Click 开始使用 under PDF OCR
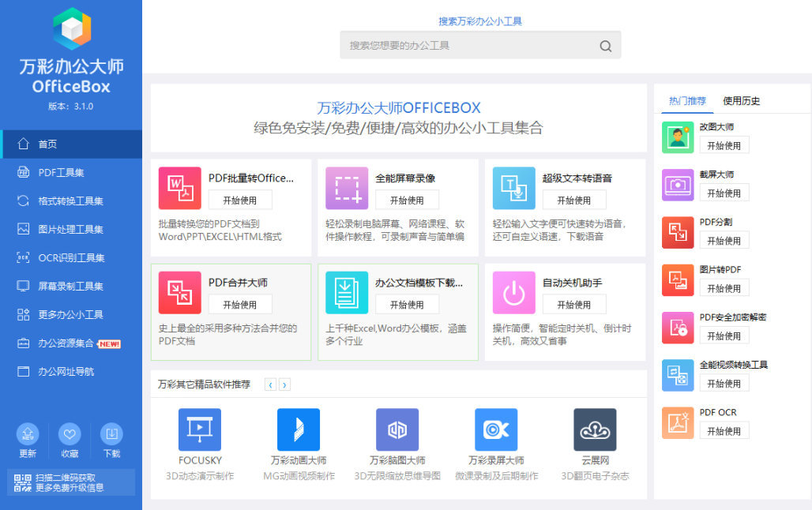Screen dimensions: 812x510 tap(724, 431)
